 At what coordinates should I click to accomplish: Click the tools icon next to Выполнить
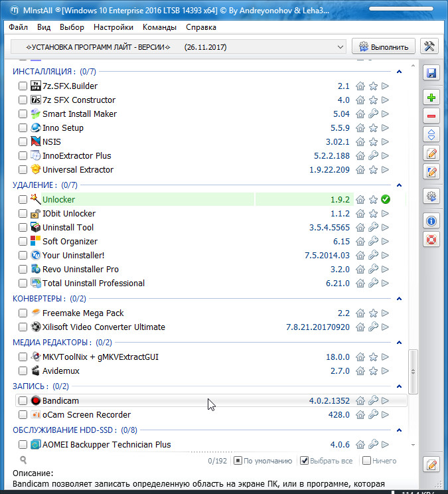(x=429, y=46)
